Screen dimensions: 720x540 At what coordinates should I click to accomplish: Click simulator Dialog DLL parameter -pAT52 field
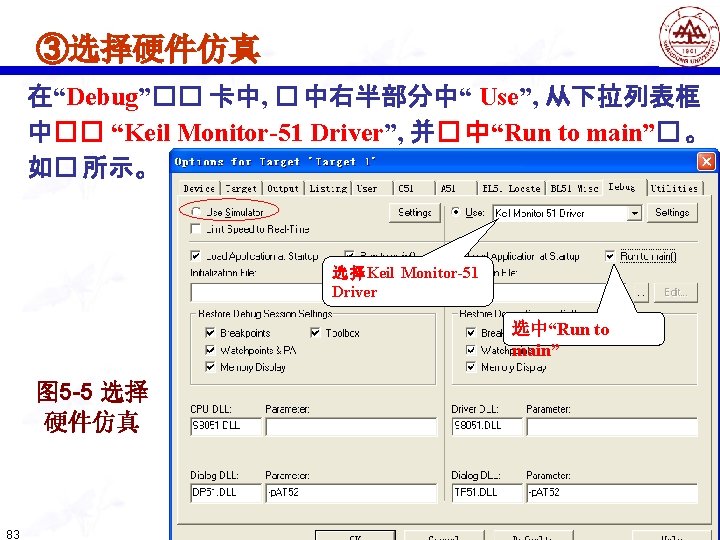point(351,493)
